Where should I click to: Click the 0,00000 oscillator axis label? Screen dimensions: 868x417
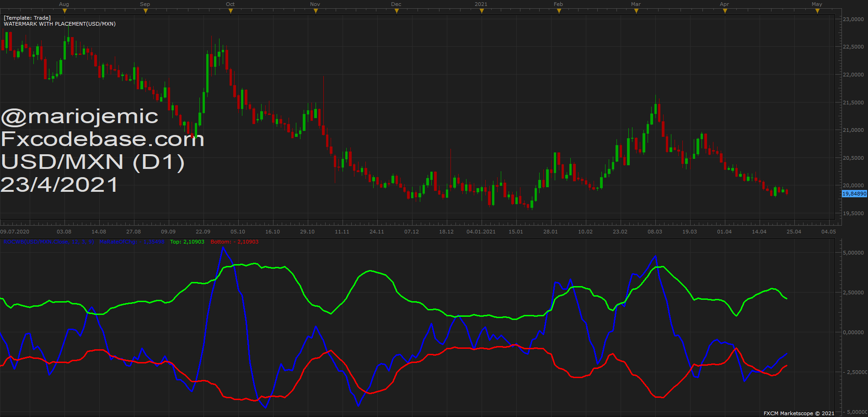[x=853, y=332]
